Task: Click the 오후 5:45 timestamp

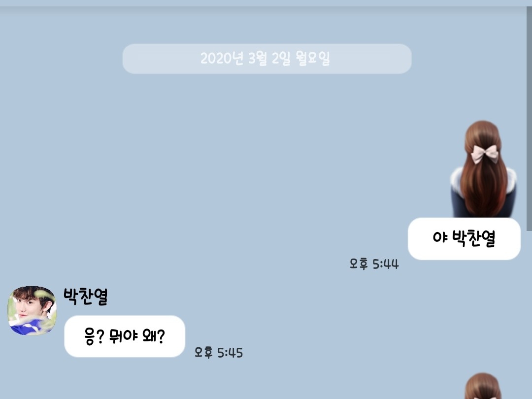Action: [x=219, y=353]
